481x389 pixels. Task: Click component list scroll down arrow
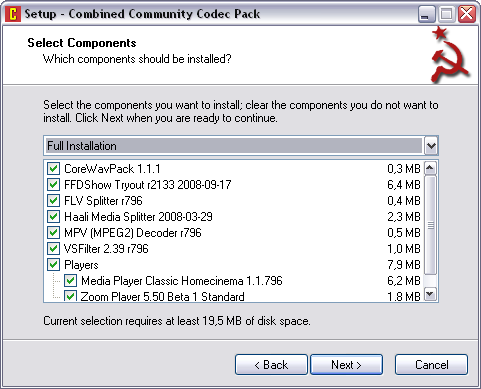pos(430,294)
